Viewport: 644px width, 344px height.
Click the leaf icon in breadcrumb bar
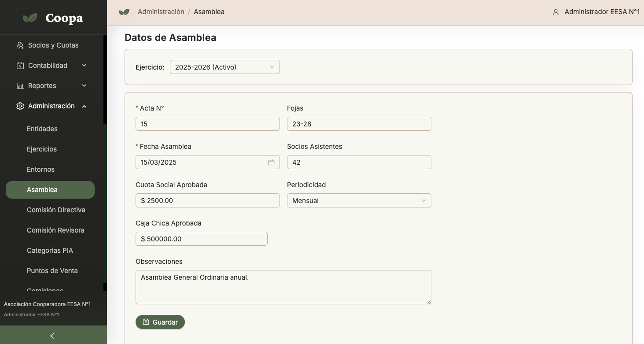[x=124, y=12]
